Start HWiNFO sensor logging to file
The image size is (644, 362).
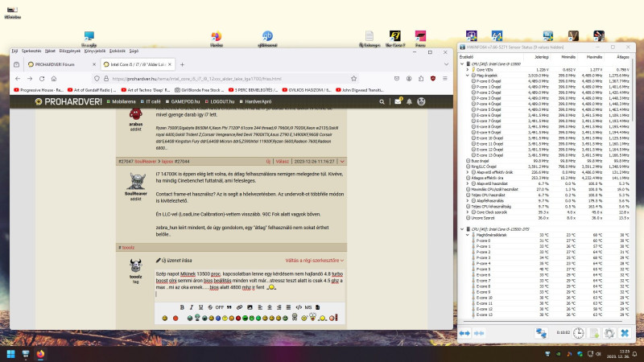594,333
